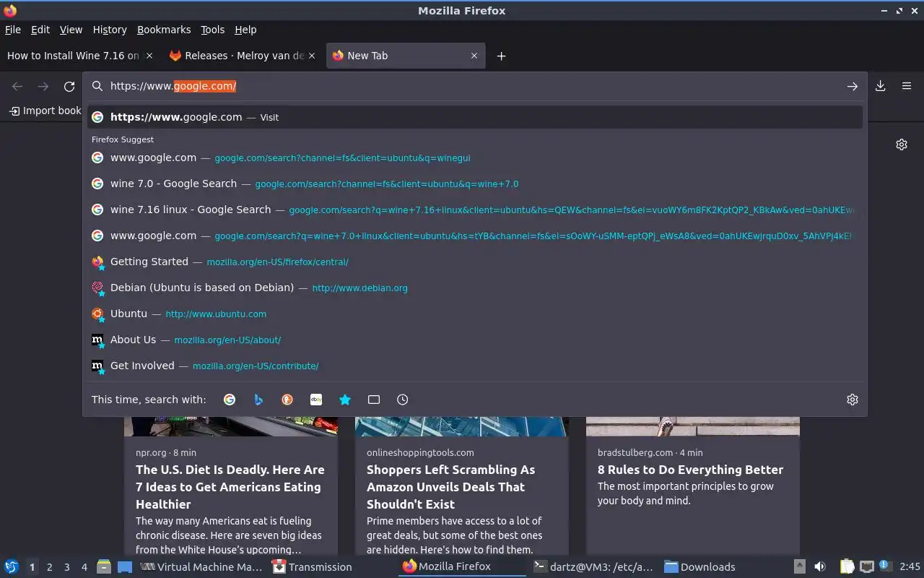Image resolution: width=924 pixels, height=578 pixels.
Task: Select Get Involved mozilla.org suggestion
Action: (x=475, y=366)
